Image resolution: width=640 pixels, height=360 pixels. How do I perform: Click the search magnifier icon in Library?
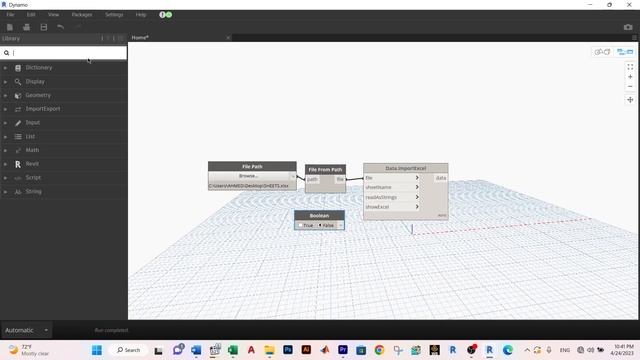pos(7,53)
